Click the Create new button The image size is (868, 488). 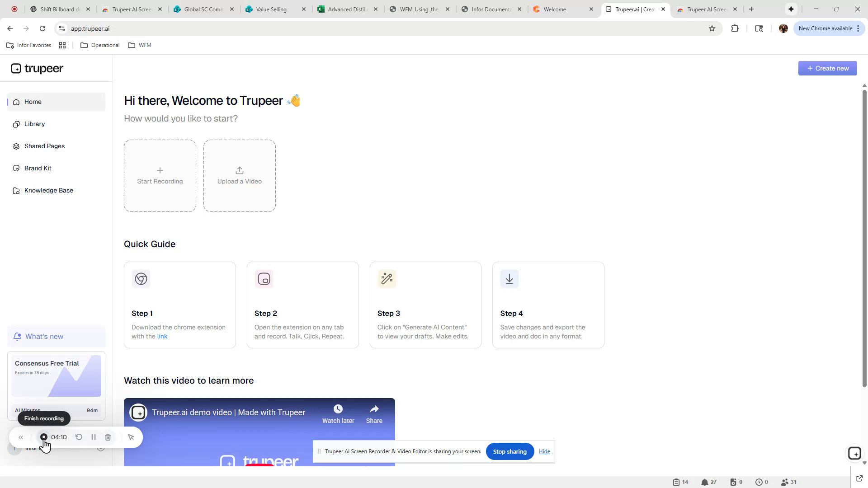pos(827,68)
